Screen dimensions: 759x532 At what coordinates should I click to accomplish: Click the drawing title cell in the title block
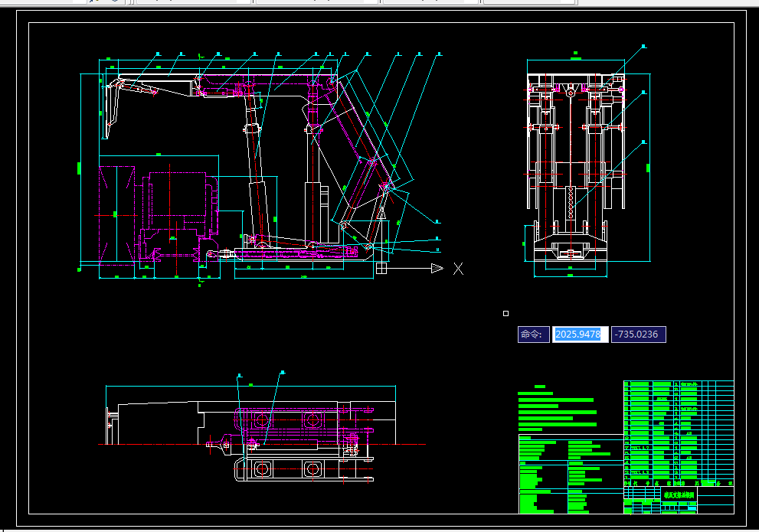point(679,494)
